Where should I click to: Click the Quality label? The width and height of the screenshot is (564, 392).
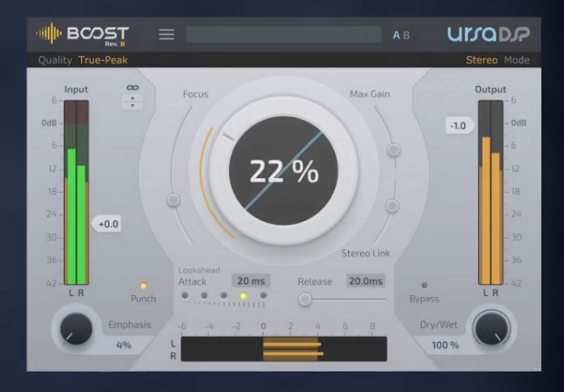point(55,60)
